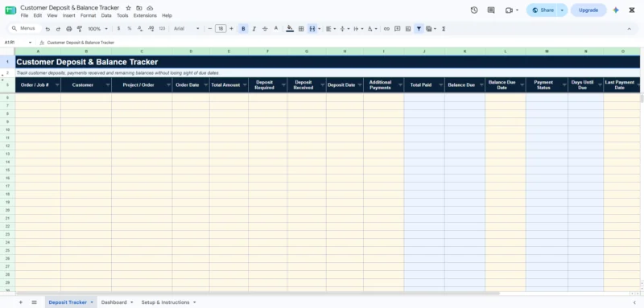Increase font size with plus
The image size is (644, 308).
pos(231,29)
